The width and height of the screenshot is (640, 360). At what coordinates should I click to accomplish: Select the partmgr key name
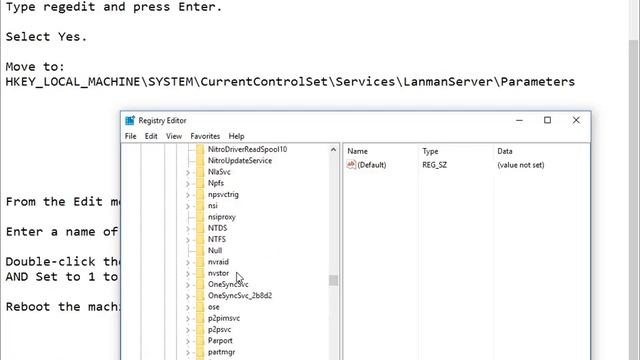[221, 352]
